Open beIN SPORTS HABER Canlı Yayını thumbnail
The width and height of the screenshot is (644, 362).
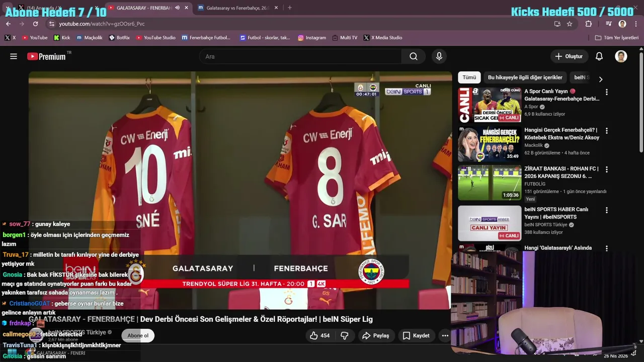coord(490,223)
